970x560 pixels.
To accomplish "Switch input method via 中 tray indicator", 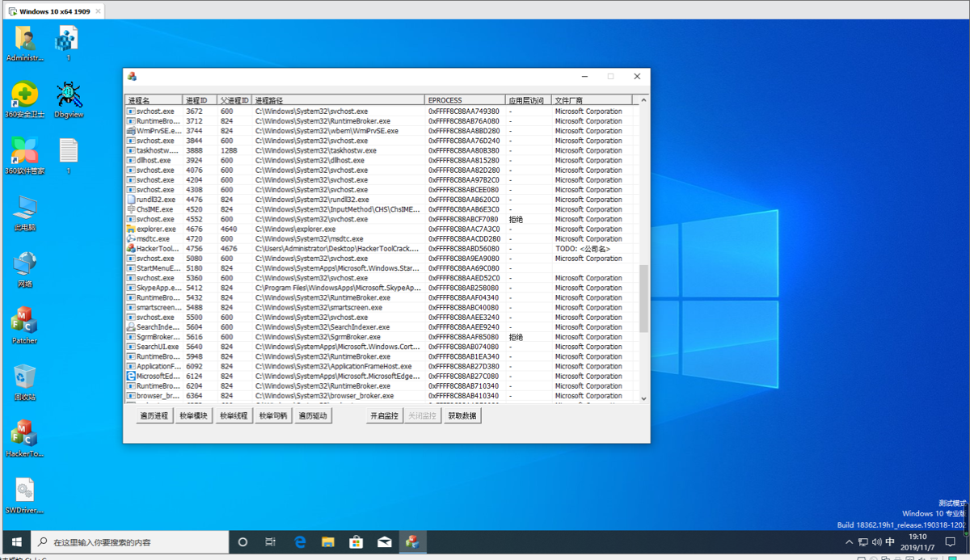I will point(890,542).
